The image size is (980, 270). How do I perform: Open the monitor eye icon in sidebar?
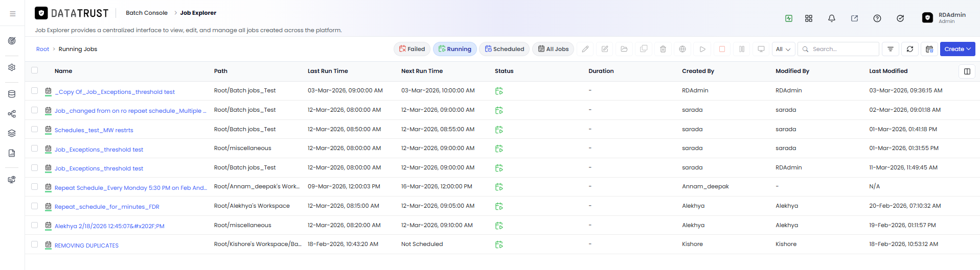[x=12, y=180]
